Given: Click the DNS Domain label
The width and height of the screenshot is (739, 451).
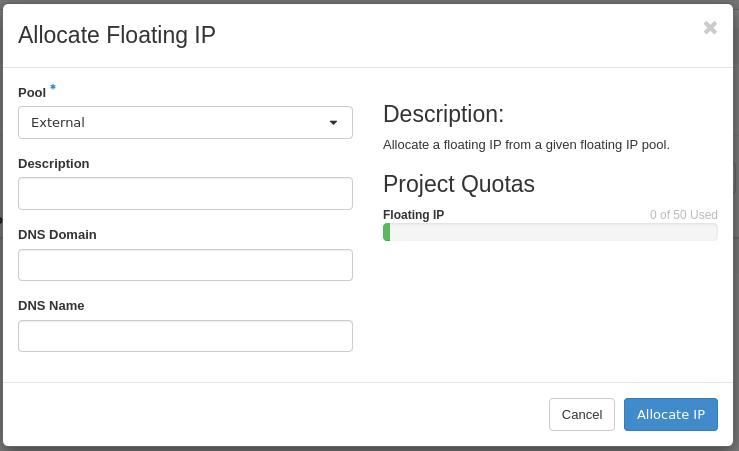Looking at the screenshot, I should click(57, 235).
